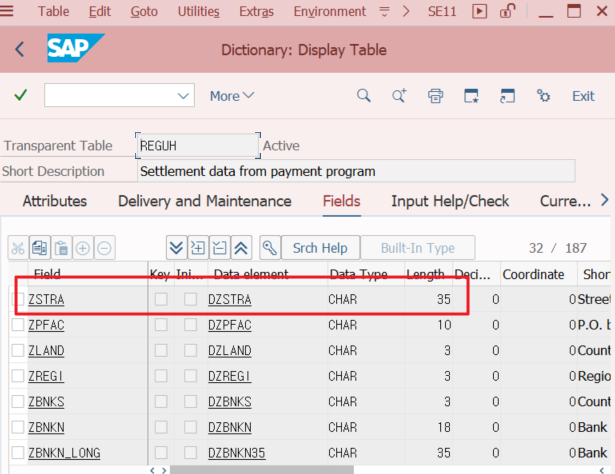This screenshot has width=615, height=474.
Task: Select the ZLAND row checkbox
Action: tap(18, 350)
